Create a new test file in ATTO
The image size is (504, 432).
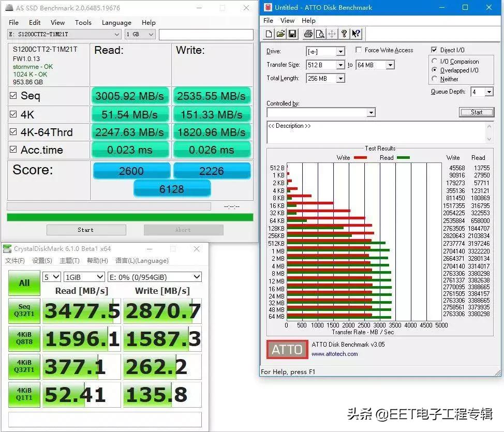pos(269,34)
